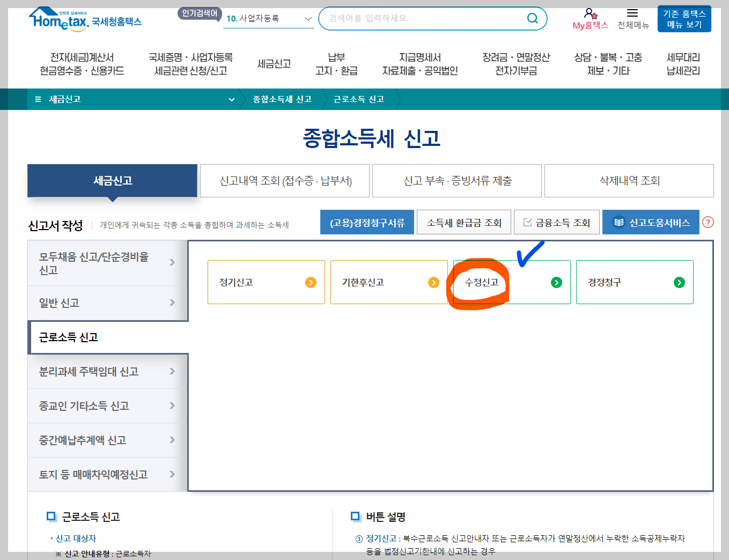Click the red question-mark help icon
The width and height of the screenshot is (729, 560).
[x=709, y=222]
